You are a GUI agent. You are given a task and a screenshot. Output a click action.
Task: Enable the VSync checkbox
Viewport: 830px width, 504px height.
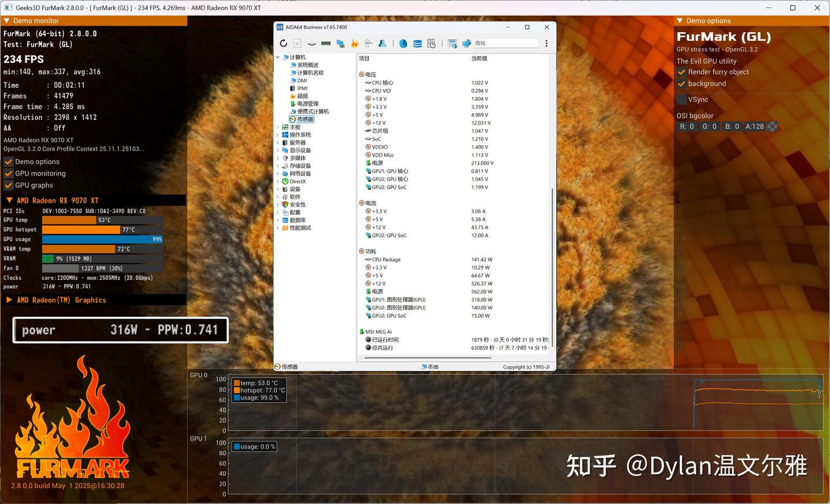(682, 99)
